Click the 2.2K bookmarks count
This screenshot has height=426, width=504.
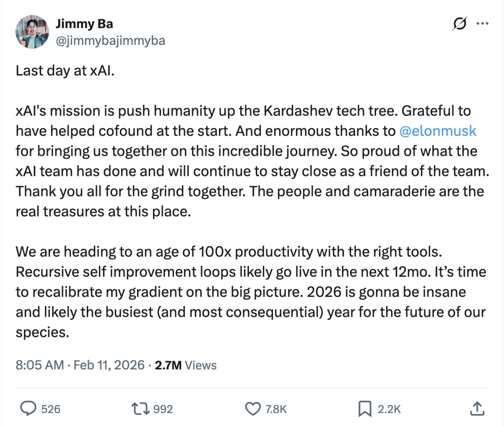(x=389, y=409)
